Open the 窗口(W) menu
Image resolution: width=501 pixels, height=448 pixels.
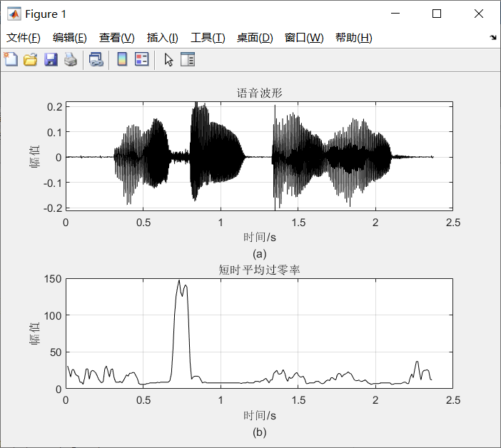304,38
